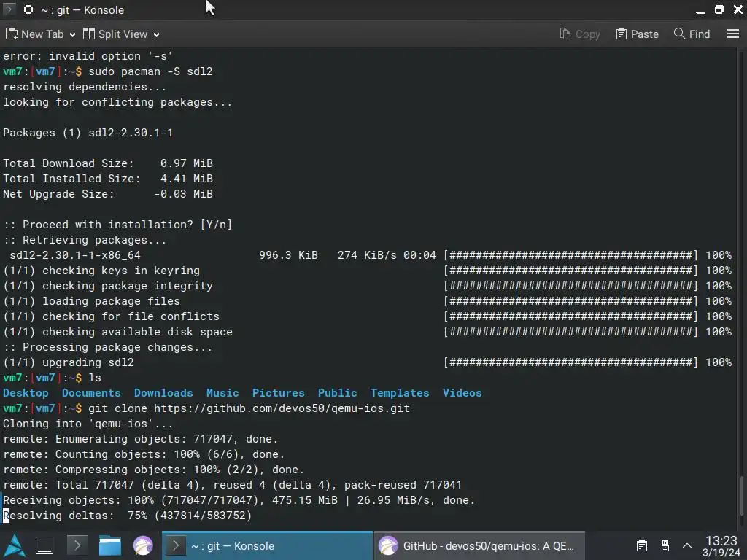Click the 'Packages (1) sdl2-2.30.1-1' line

tap(88, 133)
